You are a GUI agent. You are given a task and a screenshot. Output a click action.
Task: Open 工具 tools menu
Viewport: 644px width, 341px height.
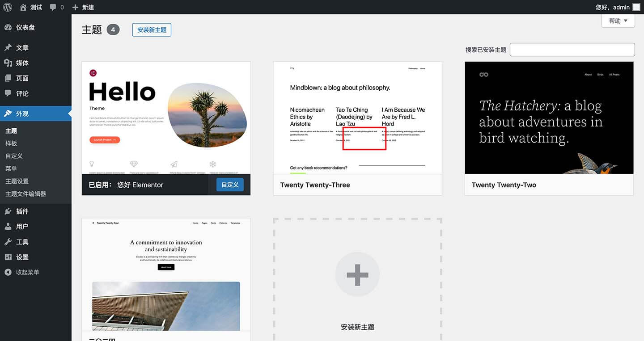tap(36, 242)
